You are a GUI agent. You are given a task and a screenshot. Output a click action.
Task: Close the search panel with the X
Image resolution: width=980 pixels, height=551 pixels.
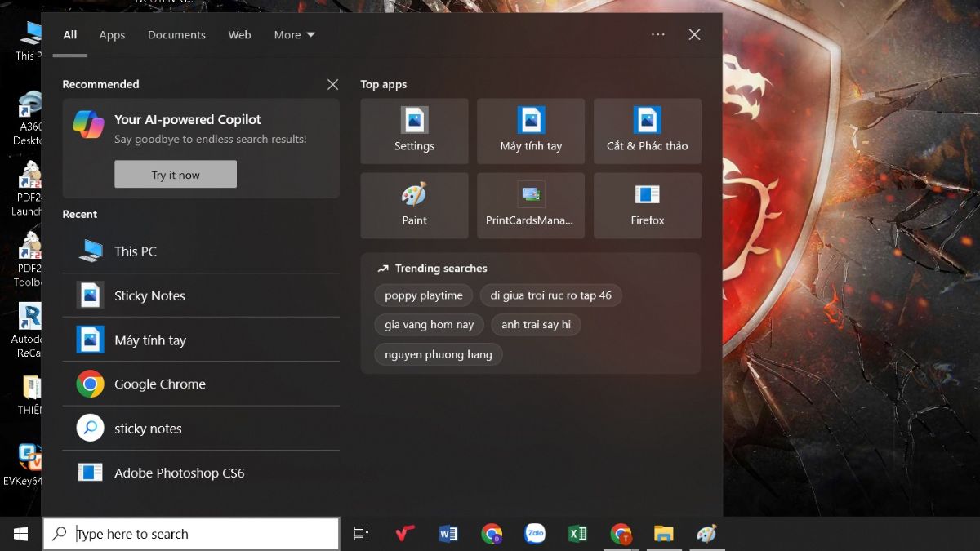tap(694, 34)
